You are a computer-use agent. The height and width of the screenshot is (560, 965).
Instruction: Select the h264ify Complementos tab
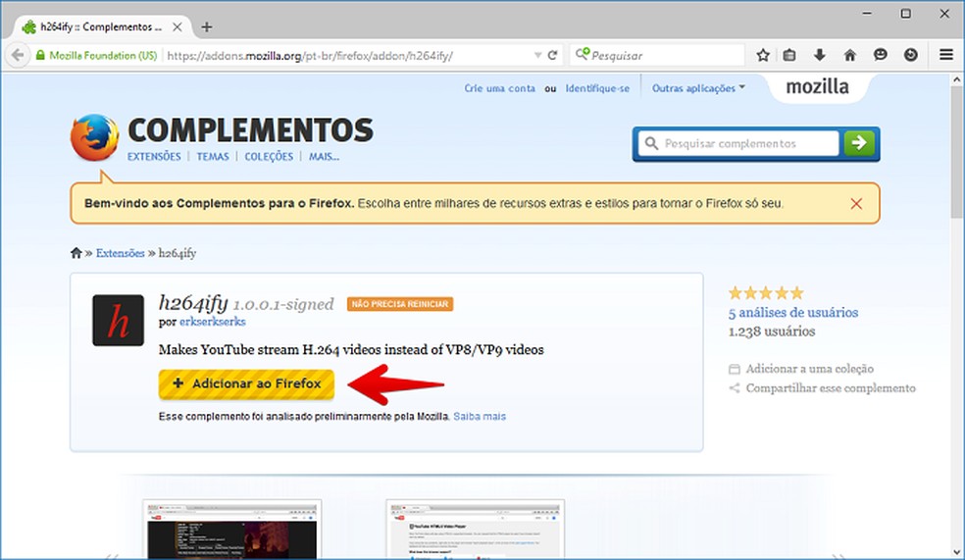102,27
